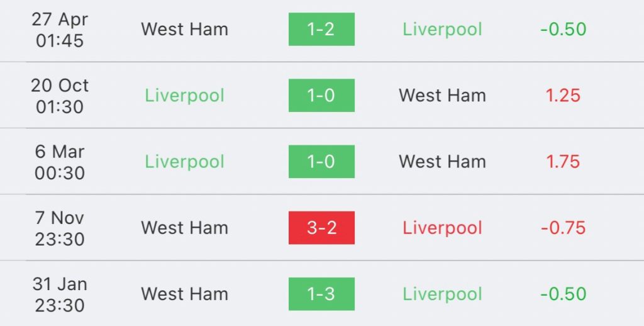This screenshot has height=326, width=644.
Task: Open Liverpool in the 31 Jan match
Action: coord(442,294)
